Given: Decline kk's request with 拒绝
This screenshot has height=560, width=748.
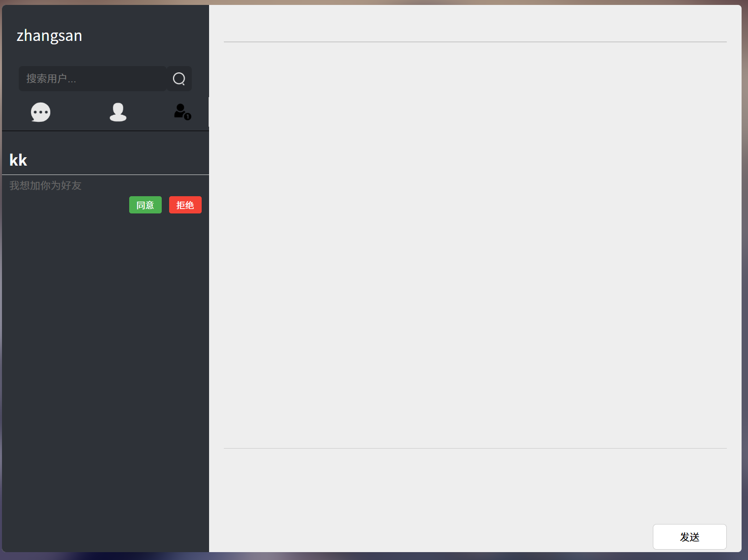Looking at the screenshot, I should pyautogui.click(x=185, y=205).
